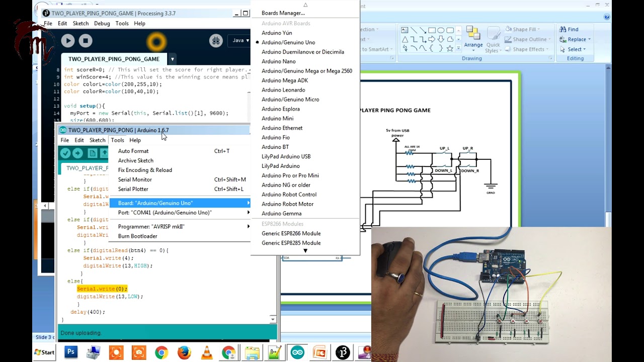The width and height of the screenshot is (644, 362).
Task: Open the Java mode dropdown in Processing
Action: [x=240, y=41]
